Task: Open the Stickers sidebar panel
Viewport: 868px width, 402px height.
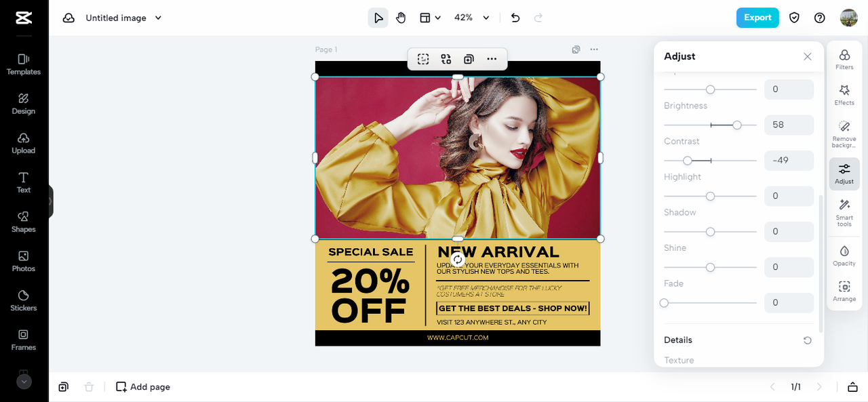Action: pyautogui.click(x=24, y=300)
